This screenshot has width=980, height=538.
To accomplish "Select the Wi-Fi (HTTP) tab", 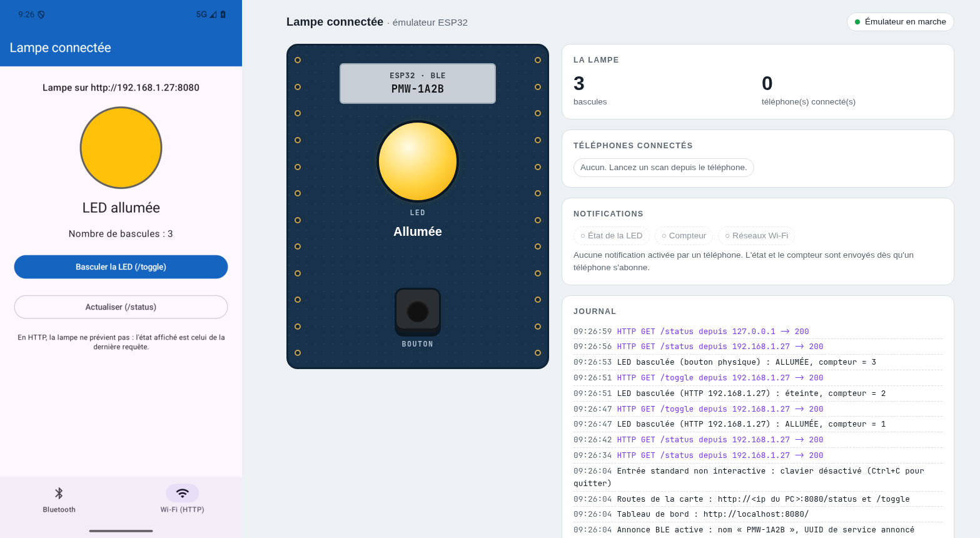I will [x=182, y=499].
